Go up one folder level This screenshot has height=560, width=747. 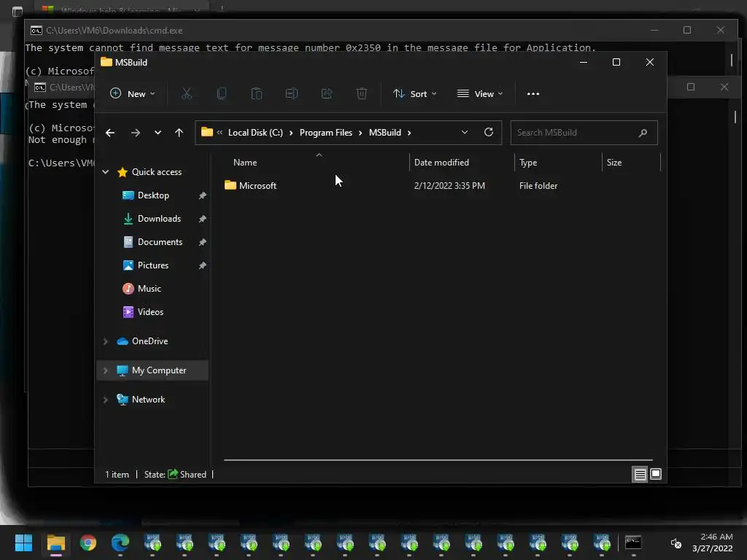coord(179,133)
